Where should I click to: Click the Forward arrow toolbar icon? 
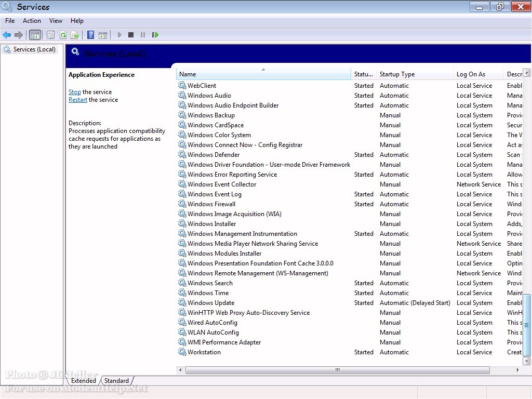coord(19,35)
